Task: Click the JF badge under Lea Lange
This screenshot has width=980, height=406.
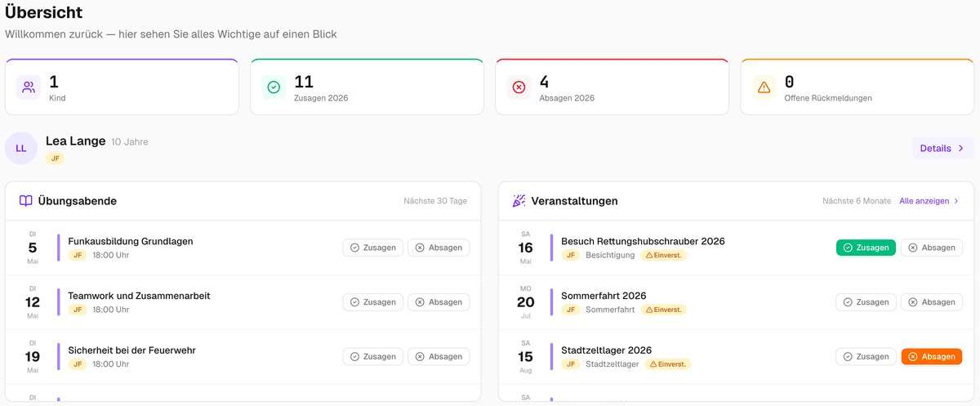Action: [56, 158]
